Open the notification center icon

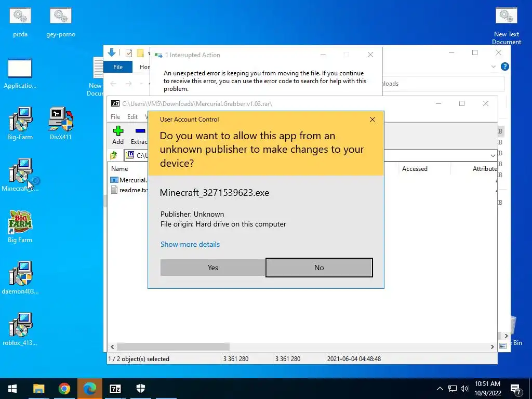(x=515, y=390)
